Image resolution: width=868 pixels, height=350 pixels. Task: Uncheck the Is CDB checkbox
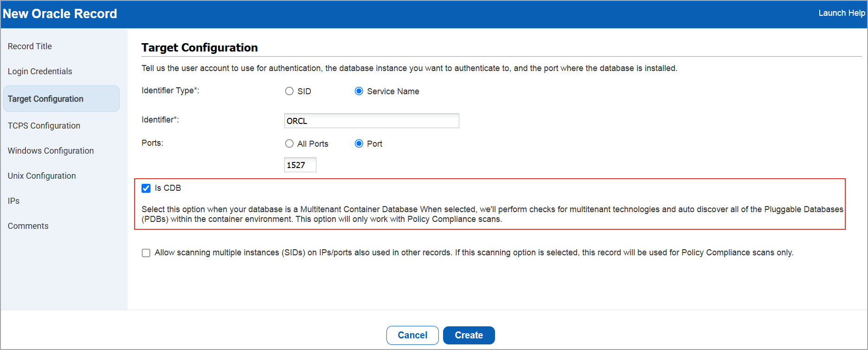146,188
